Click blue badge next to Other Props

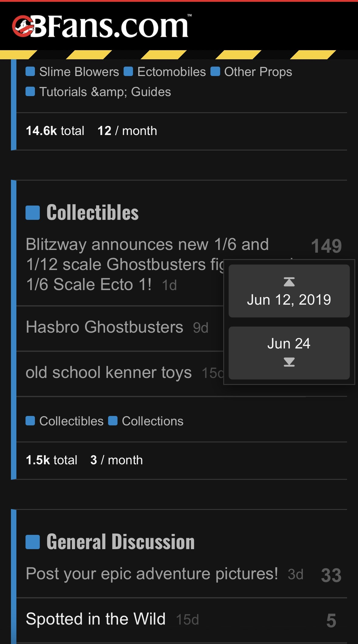click(215, 71)
